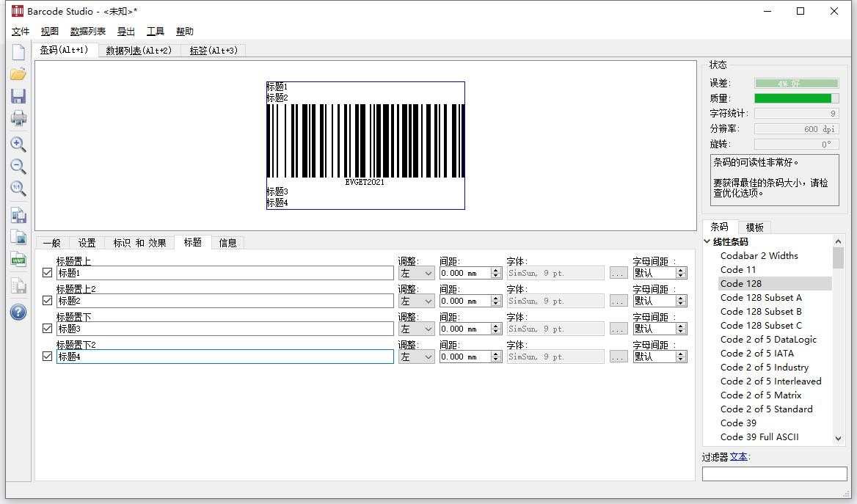The width and height of the screenshot is (857, 504).
Task: Open the 导出 menu
Action: (125, 31)
